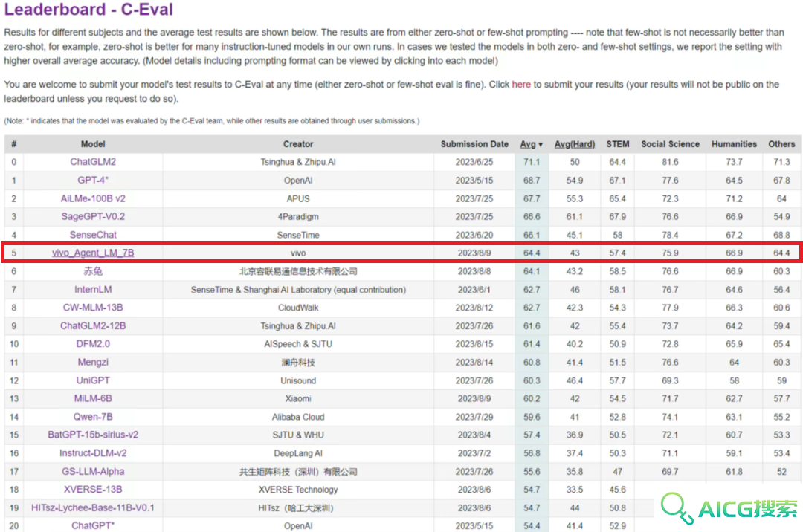The height and width of the screenshot is (532, 803).
Task: Select the 2023/8/15 submission date cell
Action: click(x=474, y=344)
